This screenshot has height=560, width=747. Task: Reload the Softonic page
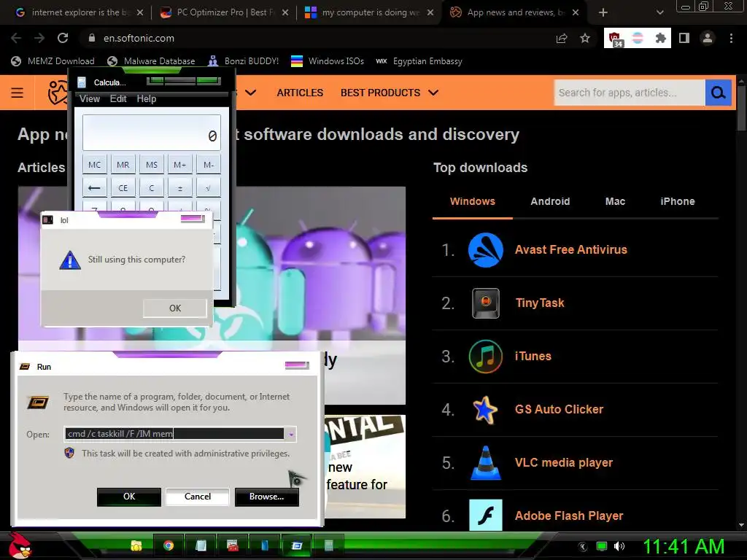[x=63, y=38]
